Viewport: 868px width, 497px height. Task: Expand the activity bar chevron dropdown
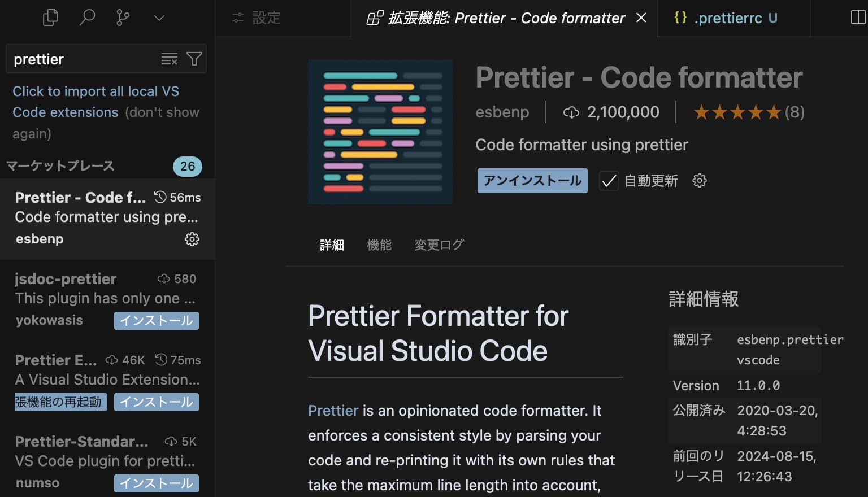pyautogui.click(x=159, y=18)
